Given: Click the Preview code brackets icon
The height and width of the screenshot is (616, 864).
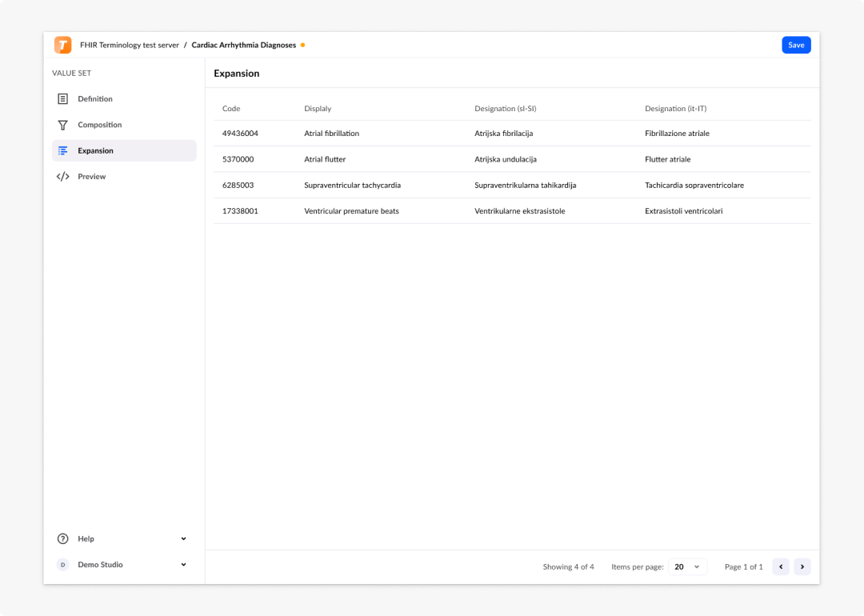Looking at the screenshot, I should pyautogui.click(x=63, y=176).
